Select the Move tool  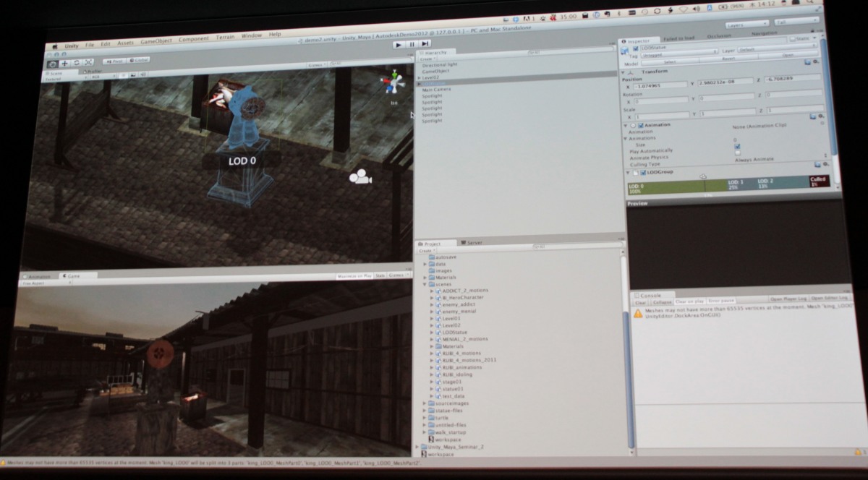[x=64, y=63]
